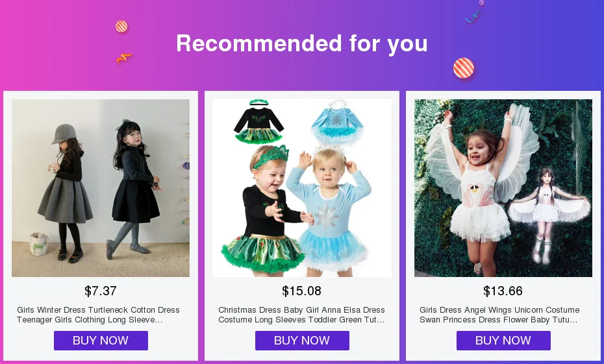The height and width of the screenshot is (364, 604).
Task: Open the Anna Elsa baby dress product photo
Action: [302, 188]
